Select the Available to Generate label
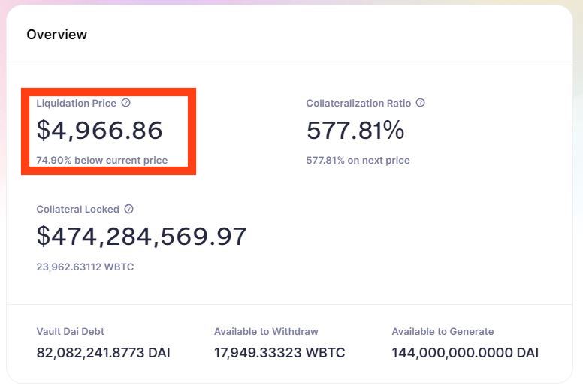 tap(443, 331)
